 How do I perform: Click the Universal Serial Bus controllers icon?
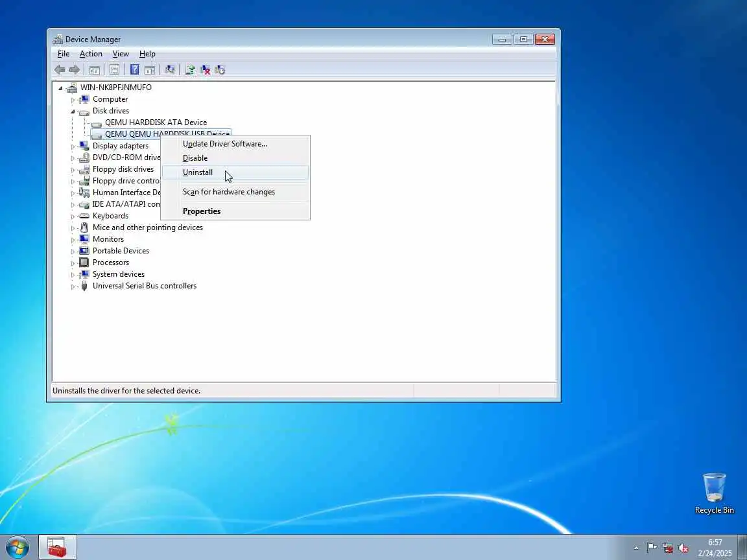(84, 286)
